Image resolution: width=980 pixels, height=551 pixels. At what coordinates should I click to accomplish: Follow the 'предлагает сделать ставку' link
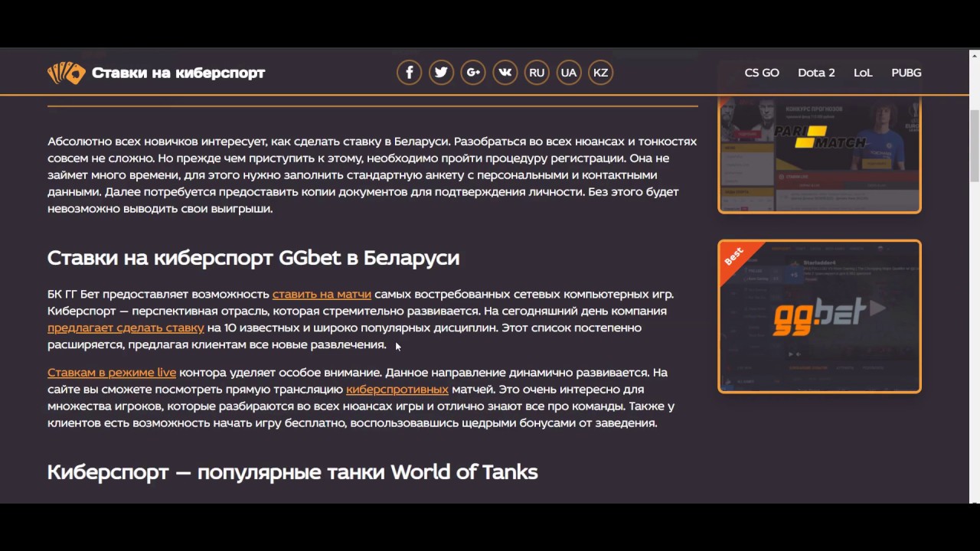point(126,328)
